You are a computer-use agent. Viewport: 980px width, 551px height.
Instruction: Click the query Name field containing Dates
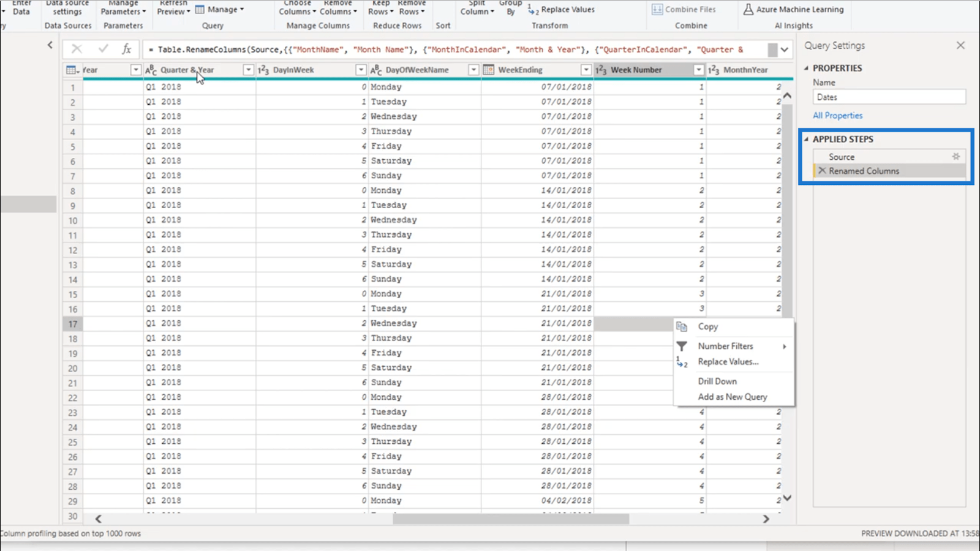[x=889, y=97]
